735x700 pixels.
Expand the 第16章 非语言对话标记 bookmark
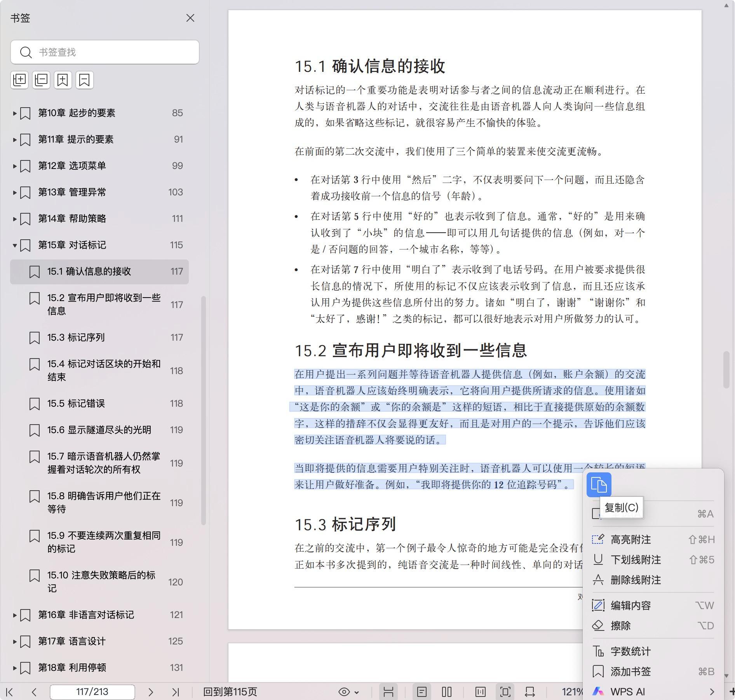15,615
